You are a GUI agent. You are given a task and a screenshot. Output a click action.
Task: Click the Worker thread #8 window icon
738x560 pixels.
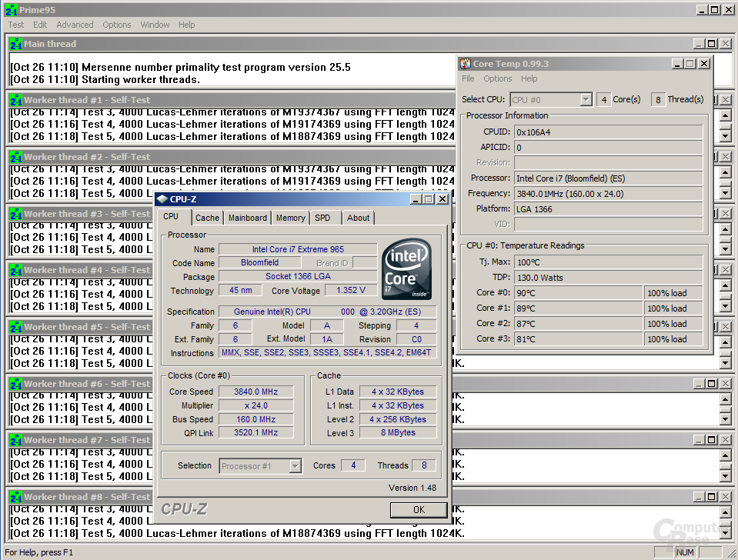click(x=16, y=497)
